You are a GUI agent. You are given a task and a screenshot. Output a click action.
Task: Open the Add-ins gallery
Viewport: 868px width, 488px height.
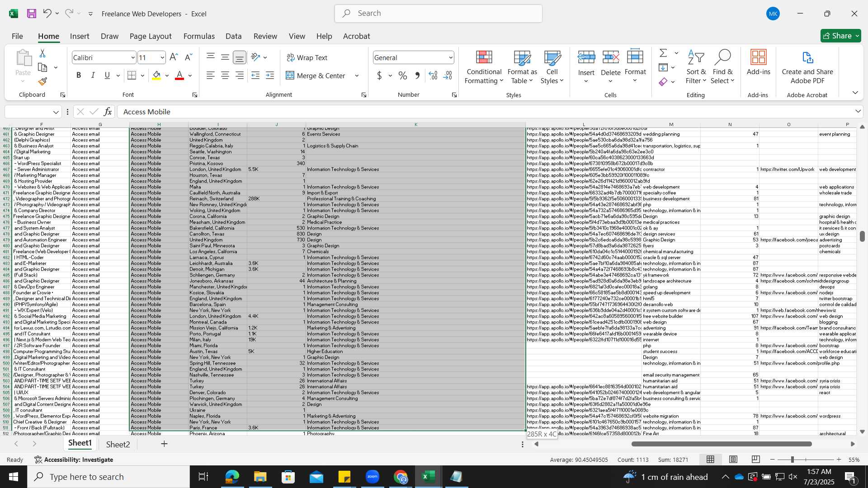[x=758, y=62]
